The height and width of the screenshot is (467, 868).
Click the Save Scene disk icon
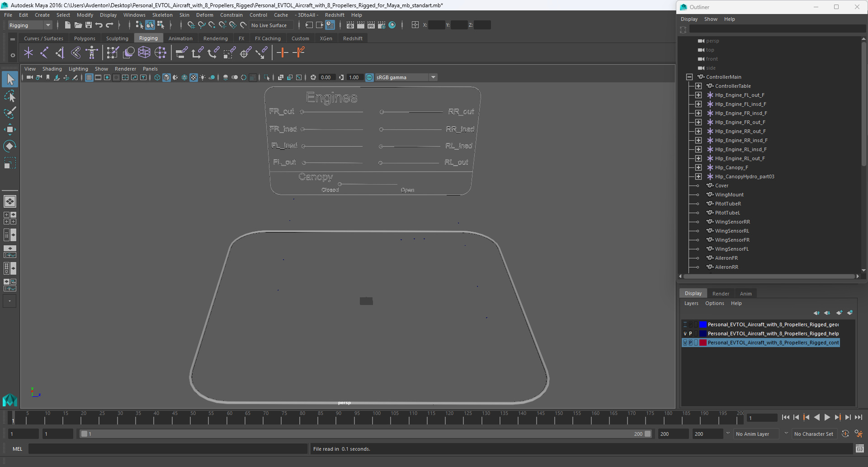pos(89,25)
